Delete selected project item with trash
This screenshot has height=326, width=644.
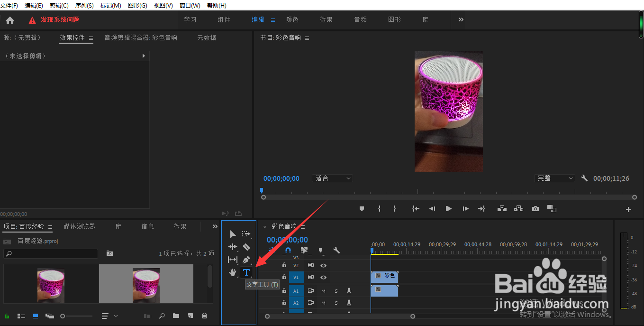pos(204,316)
